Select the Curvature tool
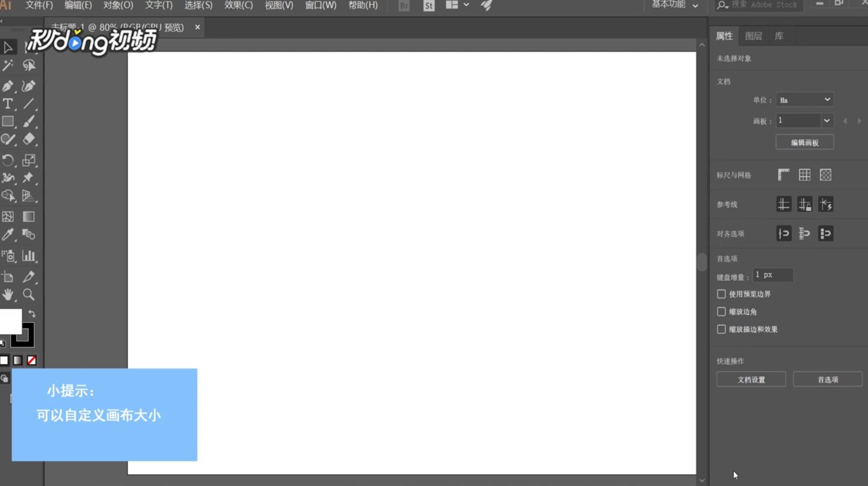868x486 pixels. tap(29, 86)
